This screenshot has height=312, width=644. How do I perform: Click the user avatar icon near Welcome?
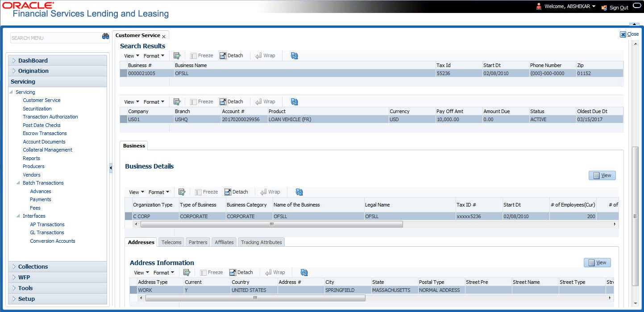[538, 7]
